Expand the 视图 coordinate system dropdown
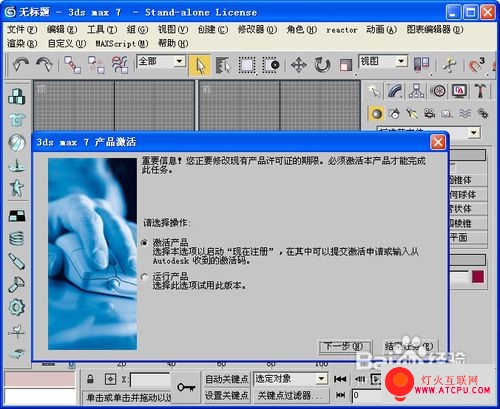Image resolution: width=500 pixels, height=409 pixels. tap(401, 61)
